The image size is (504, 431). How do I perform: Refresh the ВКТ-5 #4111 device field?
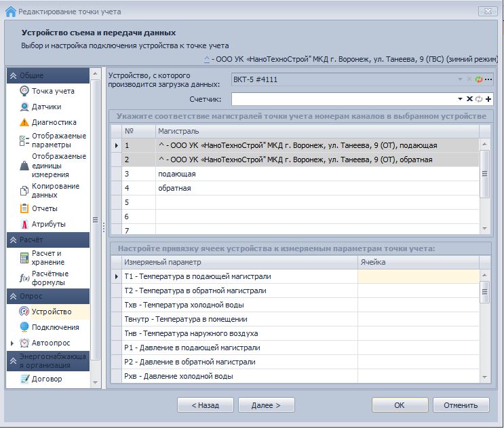(479, 79)
